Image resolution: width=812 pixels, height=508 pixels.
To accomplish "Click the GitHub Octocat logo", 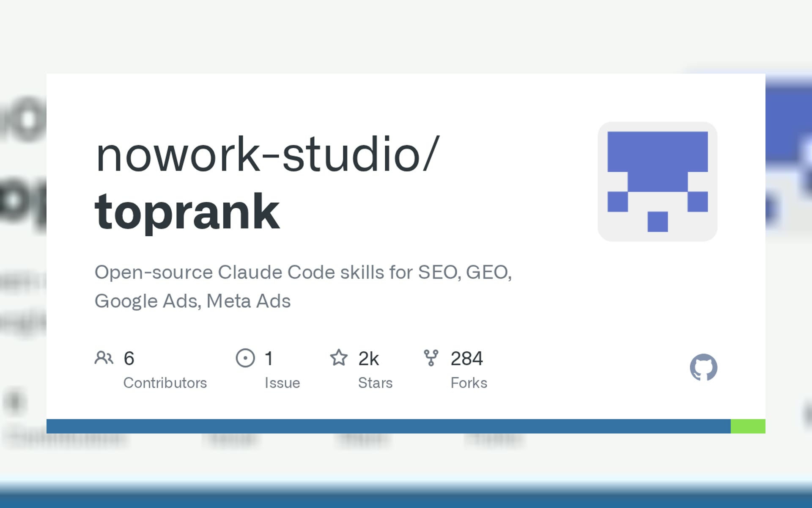I will click(703, 367).
